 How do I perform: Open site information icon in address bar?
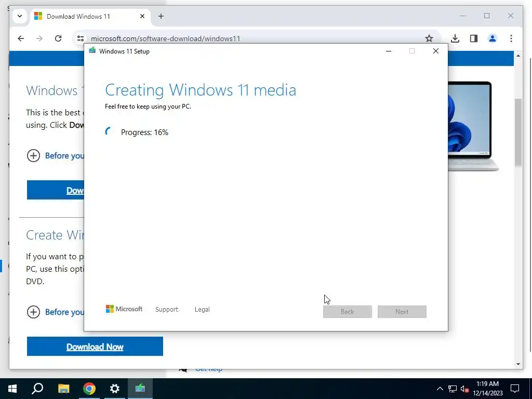click(x=81, y=38)
